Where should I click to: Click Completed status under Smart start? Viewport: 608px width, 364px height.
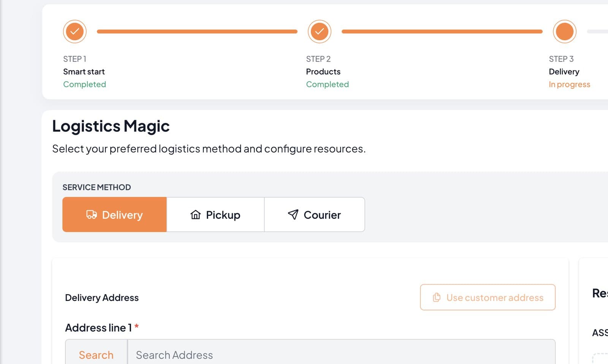pos(84,84)
